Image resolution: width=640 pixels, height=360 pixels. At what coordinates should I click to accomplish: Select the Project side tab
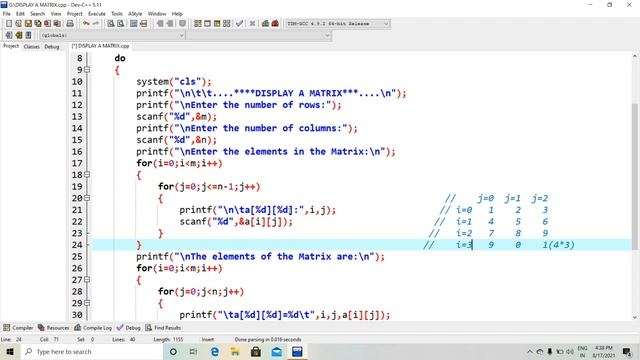click(x=11, y=46)
